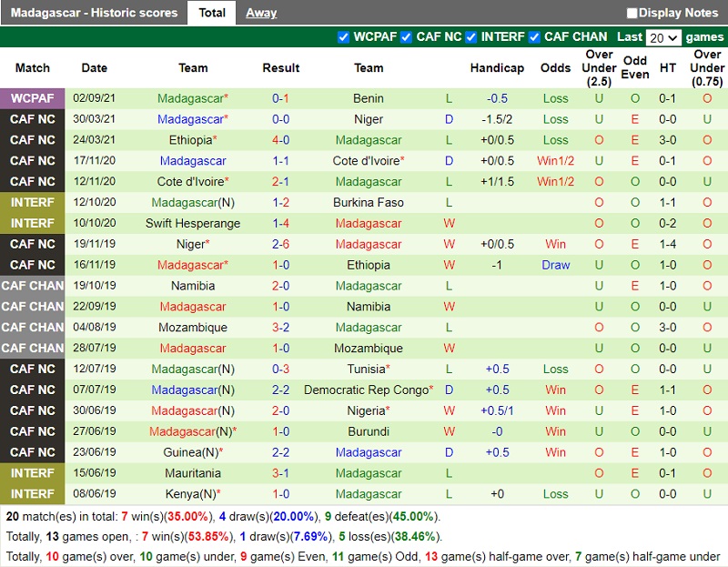
Task: Select the Swift Hesperange team link
Action: pos(193,224)
